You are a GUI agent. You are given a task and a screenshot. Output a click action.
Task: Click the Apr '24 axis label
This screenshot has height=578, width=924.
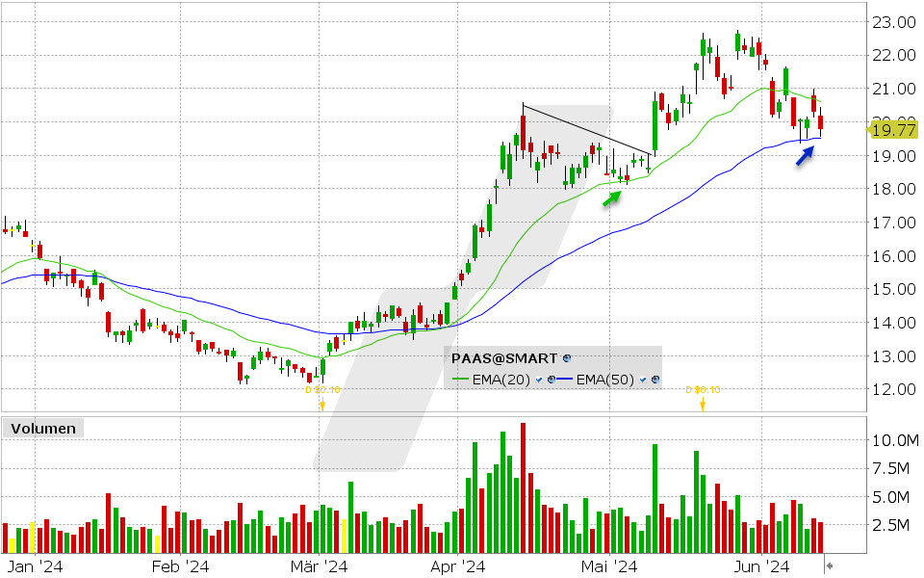(x=458, y=566)
